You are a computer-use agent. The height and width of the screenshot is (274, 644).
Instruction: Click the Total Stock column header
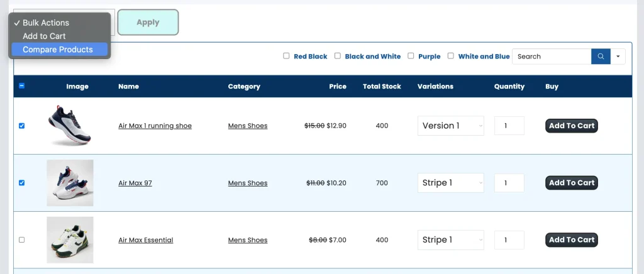382,87
